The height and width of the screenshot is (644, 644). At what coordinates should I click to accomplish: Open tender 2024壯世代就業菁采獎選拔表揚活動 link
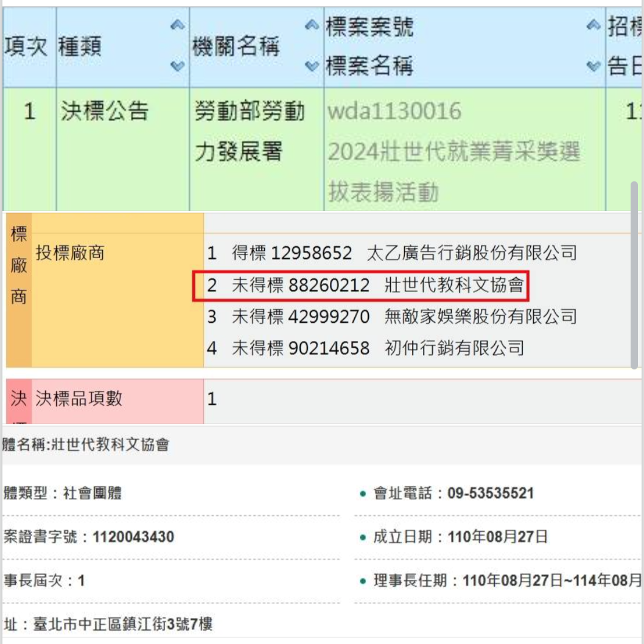pyautogui.click(x=453, y=172)
